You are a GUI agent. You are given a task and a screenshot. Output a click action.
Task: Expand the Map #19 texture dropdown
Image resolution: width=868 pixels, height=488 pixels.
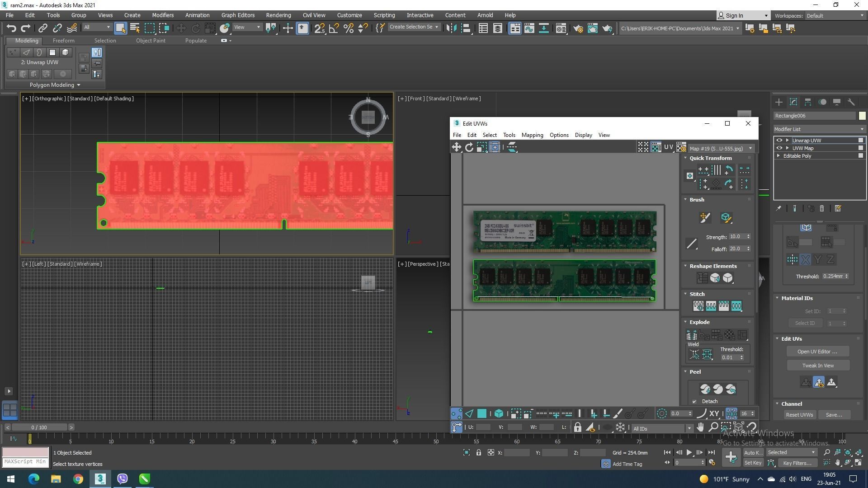[x=750, y=148]
